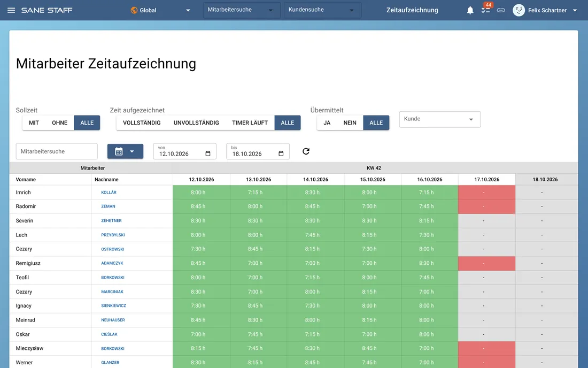
Task: Open employee link ZEMAN
Action: click(108, 206)
